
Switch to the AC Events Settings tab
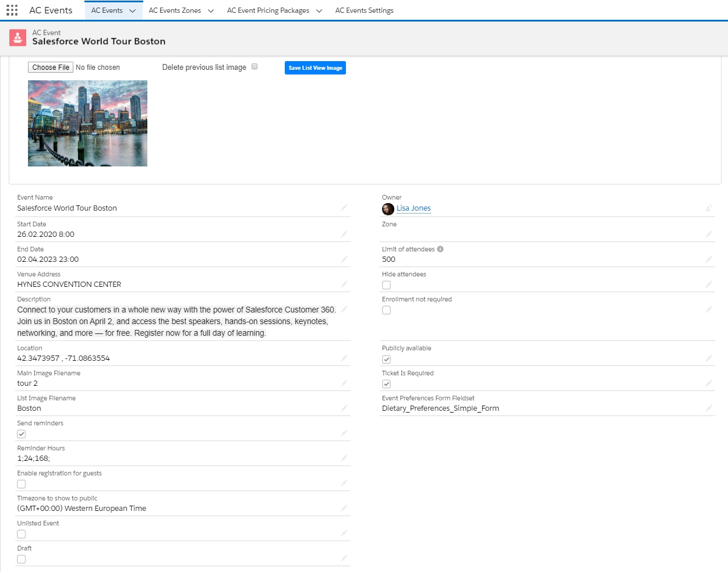(364, 10)
